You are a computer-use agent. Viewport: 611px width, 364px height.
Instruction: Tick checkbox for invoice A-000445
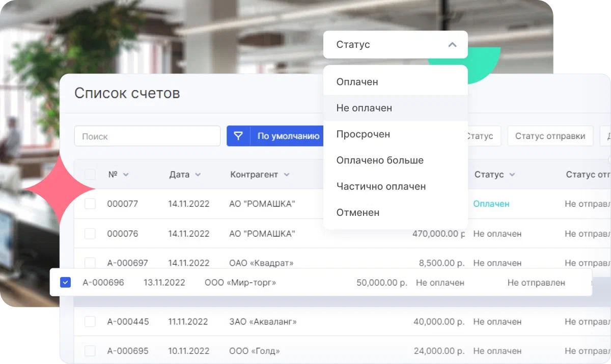pyautogui.click(x=90, y=322)
